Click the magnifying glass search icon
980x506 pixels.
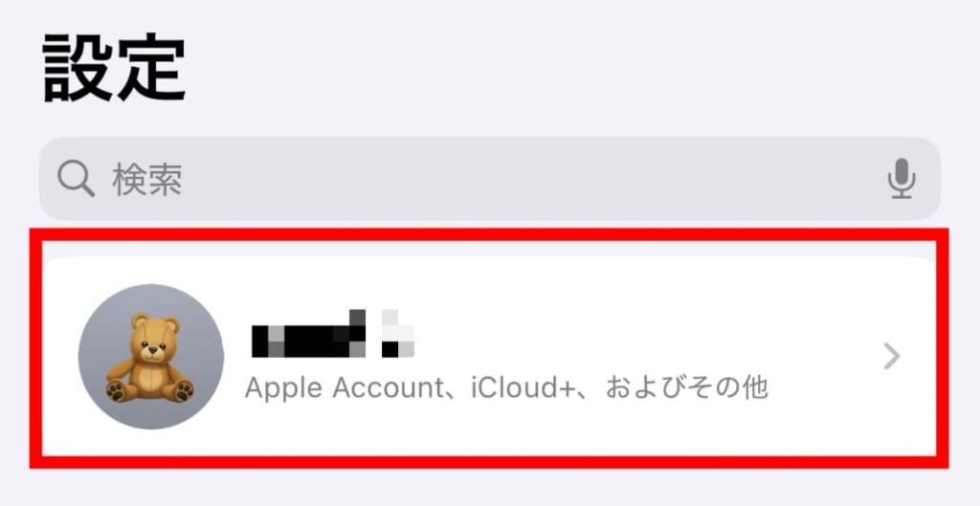coord(76,180)
